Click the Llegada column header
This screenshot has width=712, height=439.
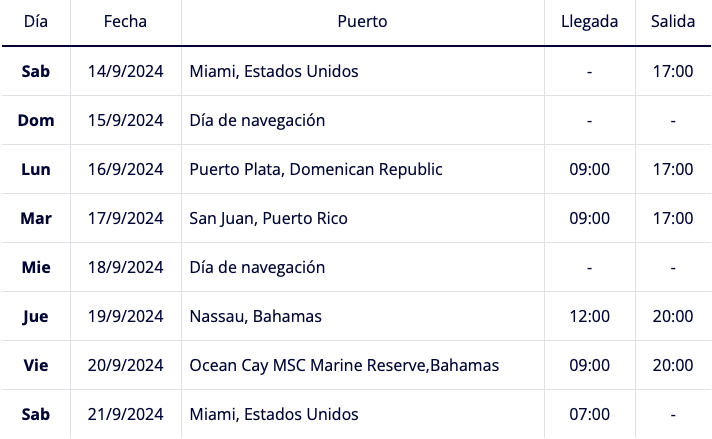(x=589, y=21)
